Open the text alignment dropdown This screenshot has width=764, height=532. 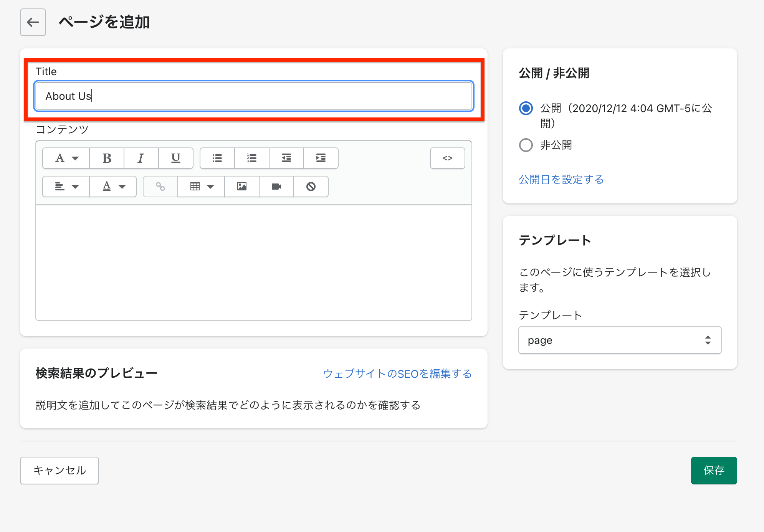[x=66, y=187]
